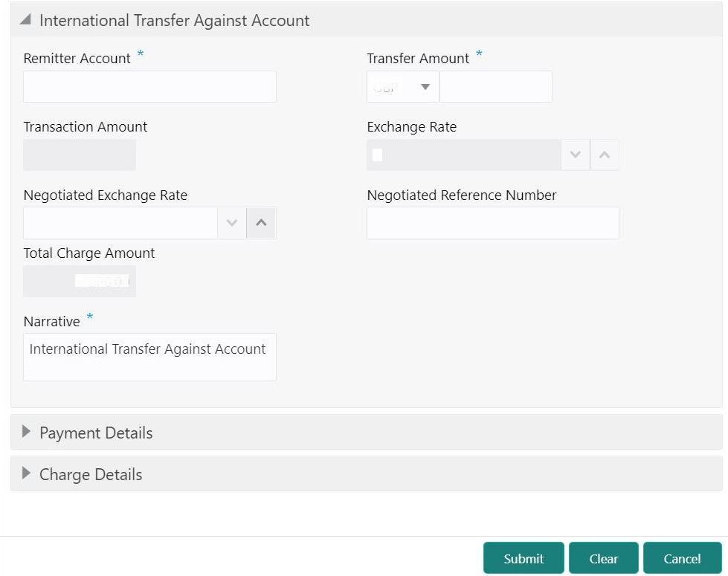Viewport: 728px width, 576px height.
Task: Click the Negotiated Exchange Rate input field
Action: point(120,223)
